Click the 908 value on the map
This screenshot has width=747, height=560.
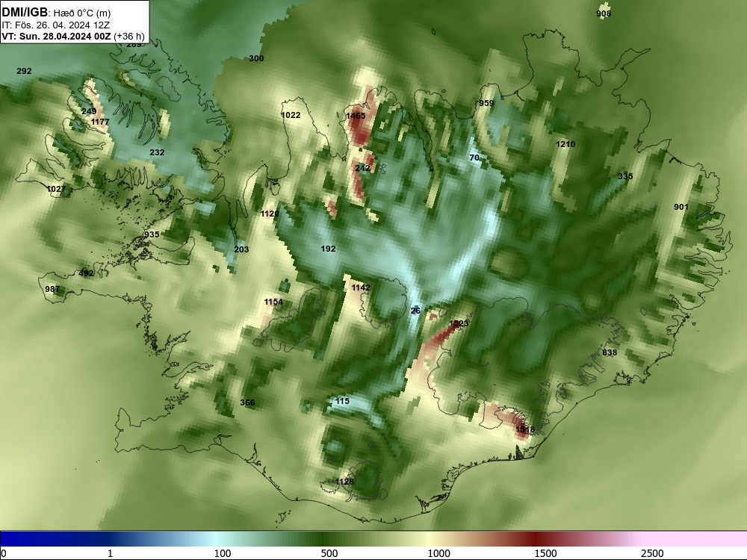604,13
